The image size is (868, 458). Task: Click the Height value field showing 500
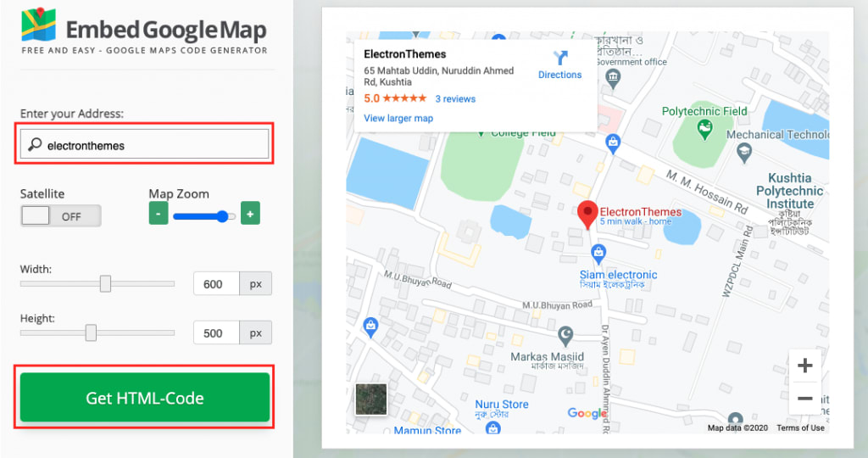point(216,332)
